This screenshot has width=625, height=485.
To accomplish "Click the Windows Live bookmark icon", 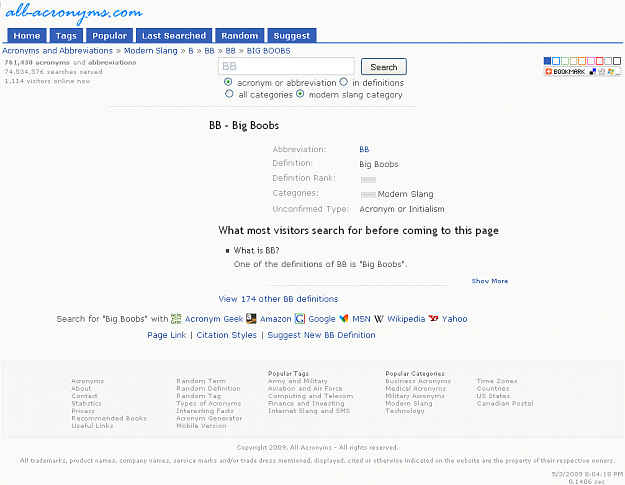I will [611, 72].
